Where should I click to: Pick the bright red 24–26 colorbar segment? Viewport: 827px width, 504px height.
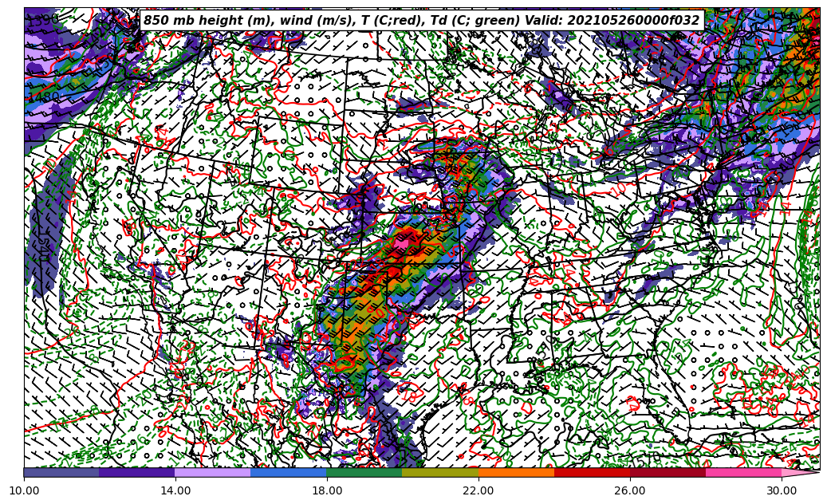pos(592,472)
